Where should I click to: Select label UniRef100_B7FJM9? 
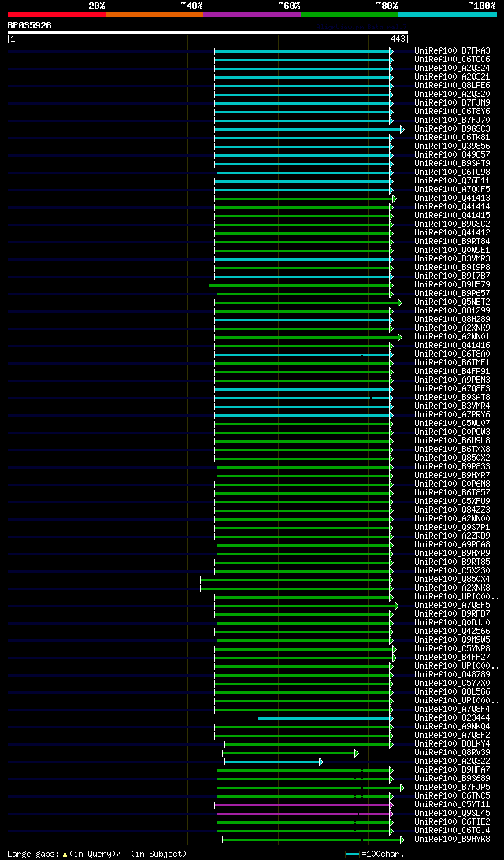click(x=453, y=102)
